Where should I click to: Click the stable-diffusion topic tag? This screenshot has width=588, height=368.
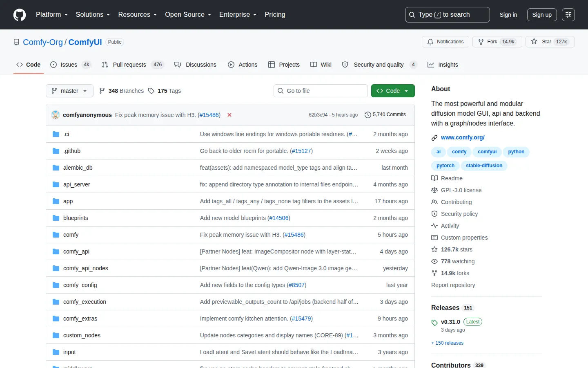point(484,166)
